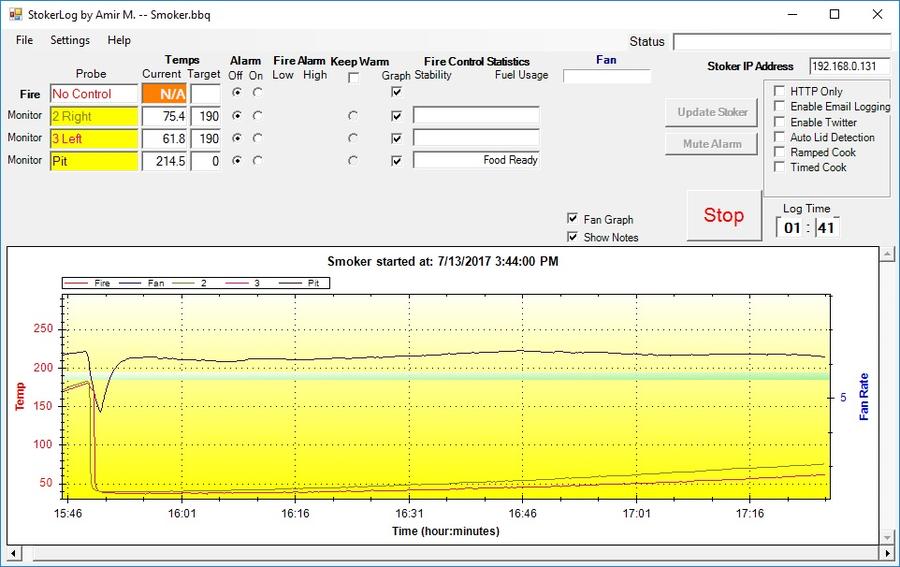
Task: Maximize the StokerLog window
Action: (834, 14)
